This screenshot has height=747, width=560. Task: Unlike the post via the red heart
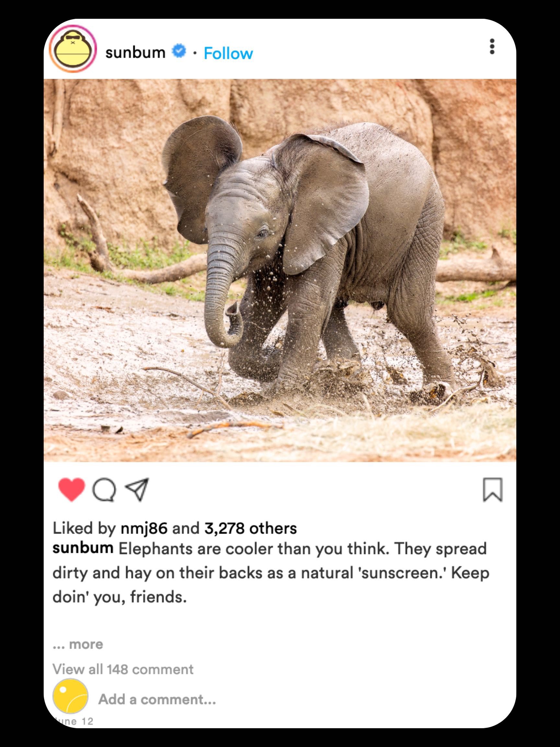71,489
